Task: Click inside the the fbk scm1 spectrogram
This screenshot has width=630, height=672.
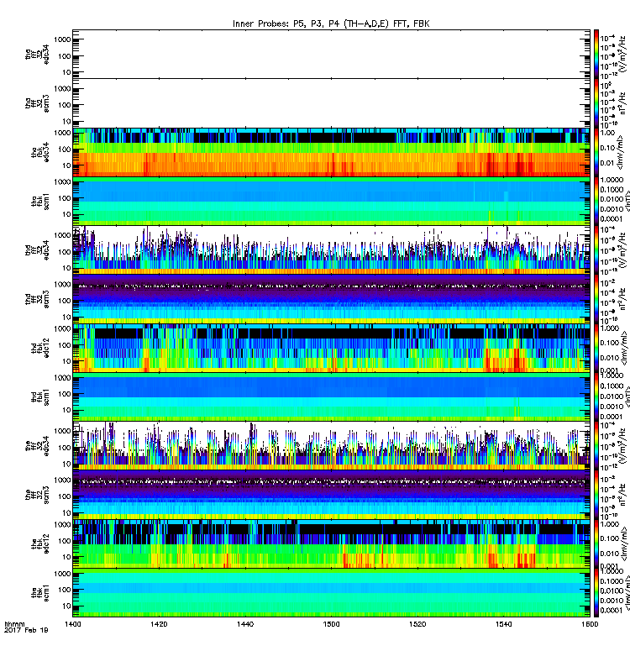Action: (x=331, y=592)
